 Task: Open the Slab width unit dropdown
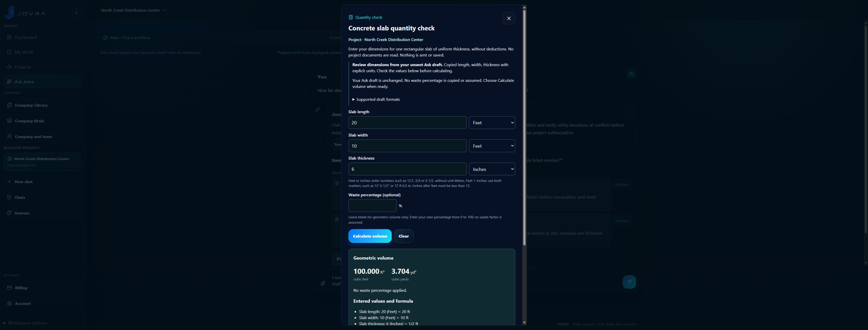(492, 146)
